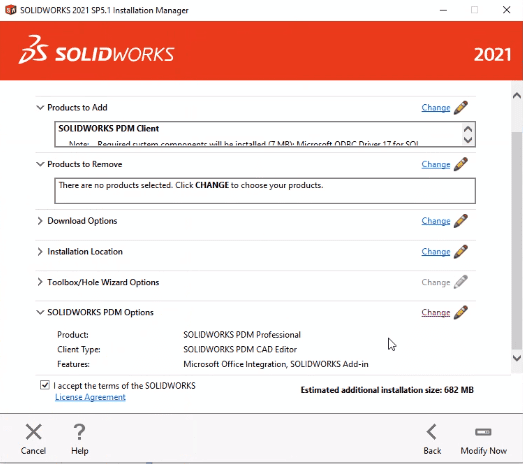The height and width of the screenshot is (464, 523).
Task: Uncheck the accept license terms checkbox
Action: 45,385
